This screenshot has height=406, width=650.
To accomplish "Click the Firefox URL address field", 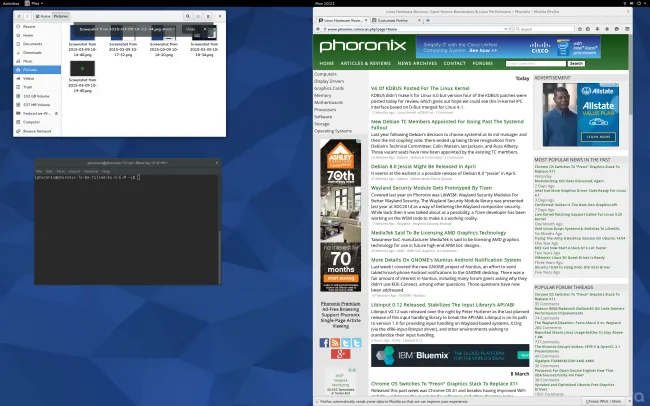I will pyautogui.click(x=415, y=29).
